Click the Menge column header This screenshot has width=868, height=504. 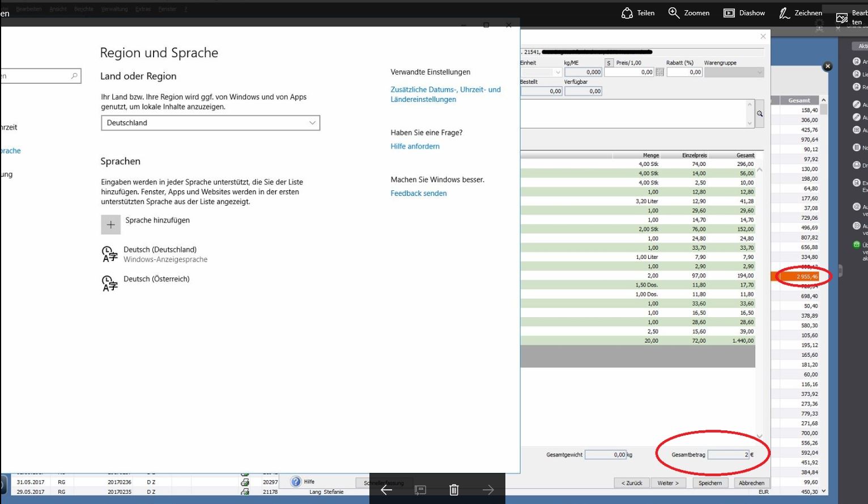(651, 155)
